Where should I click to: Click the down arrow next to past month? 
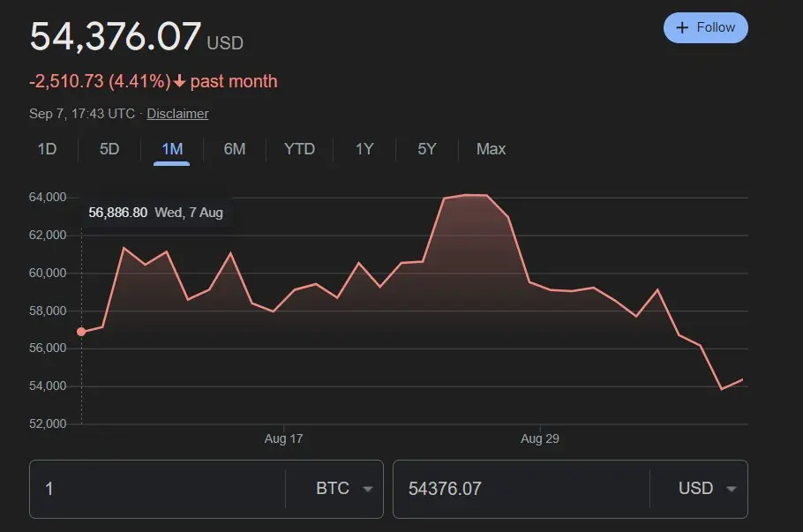coord(179,81)
